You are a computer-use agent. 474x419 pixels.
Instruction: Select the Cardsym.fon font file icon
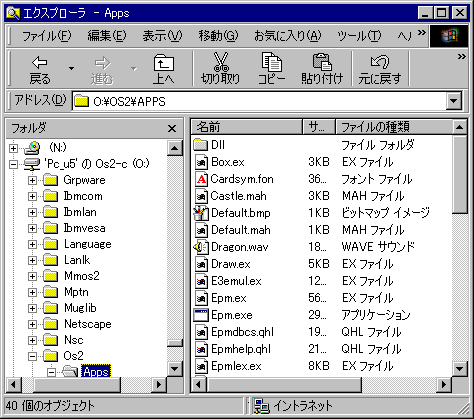[201, 179]
